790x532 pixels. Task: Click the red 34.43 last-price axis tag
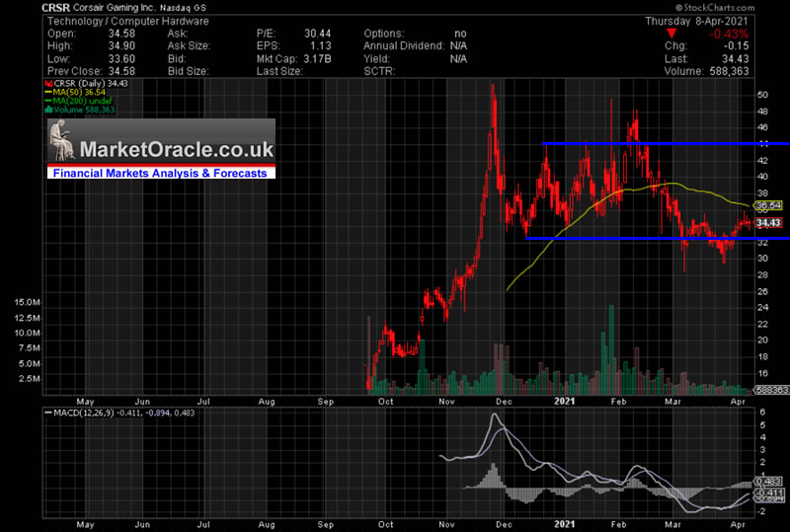pos(767,223)
